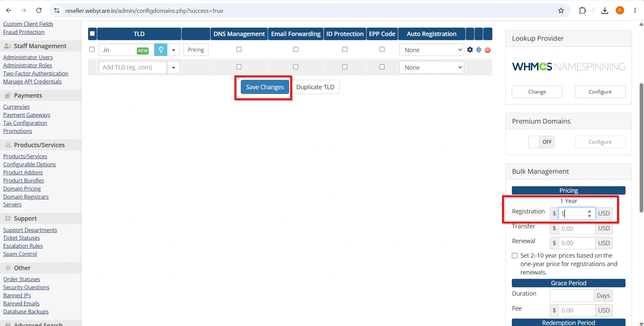Toggle the select-all checkbox in table header
Screen dimensions: 644x326
[92, 34]
